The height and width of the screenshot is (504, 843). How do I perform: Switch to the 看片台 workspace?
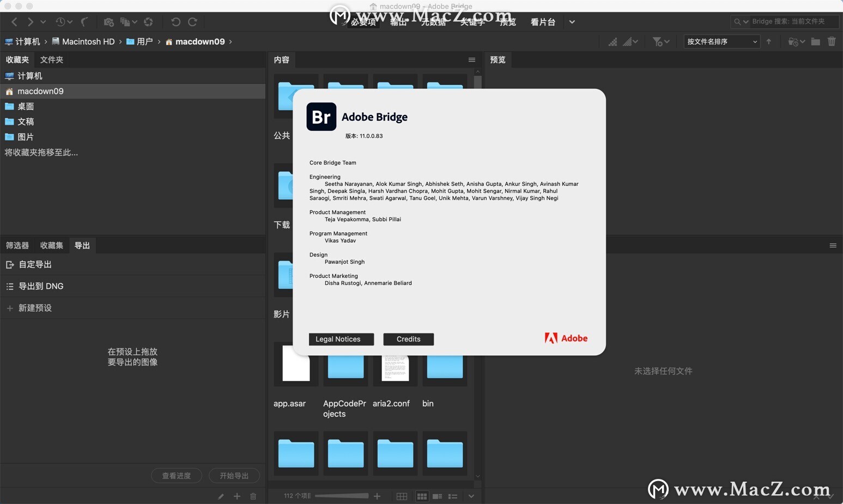[543, 22]
